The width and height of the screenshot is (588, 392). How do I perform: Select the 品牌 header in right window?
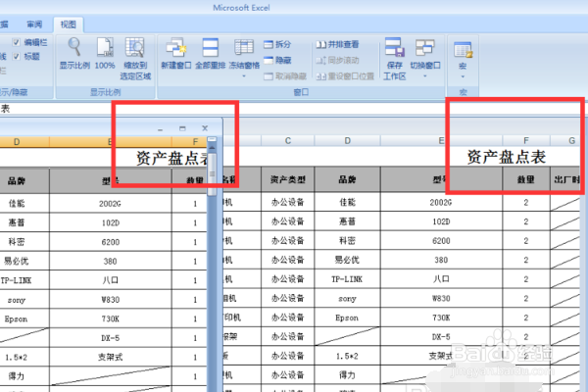pos(348,179)
